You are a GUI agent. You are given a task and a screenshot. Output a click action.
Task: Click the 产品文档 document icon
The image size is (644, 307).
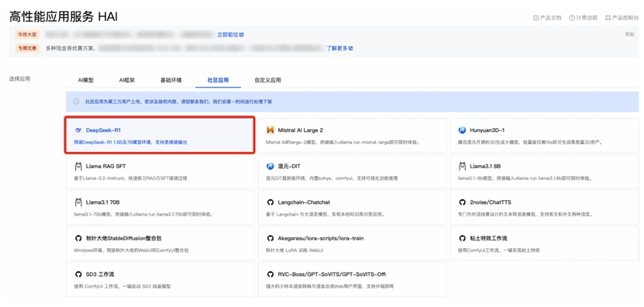pos(536,18)
